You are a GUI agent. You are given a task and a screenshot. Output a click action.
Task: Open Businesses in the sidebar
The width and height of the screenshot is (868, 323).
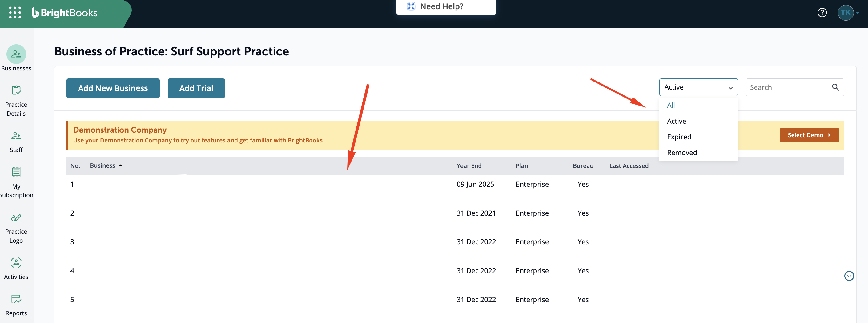16,58
